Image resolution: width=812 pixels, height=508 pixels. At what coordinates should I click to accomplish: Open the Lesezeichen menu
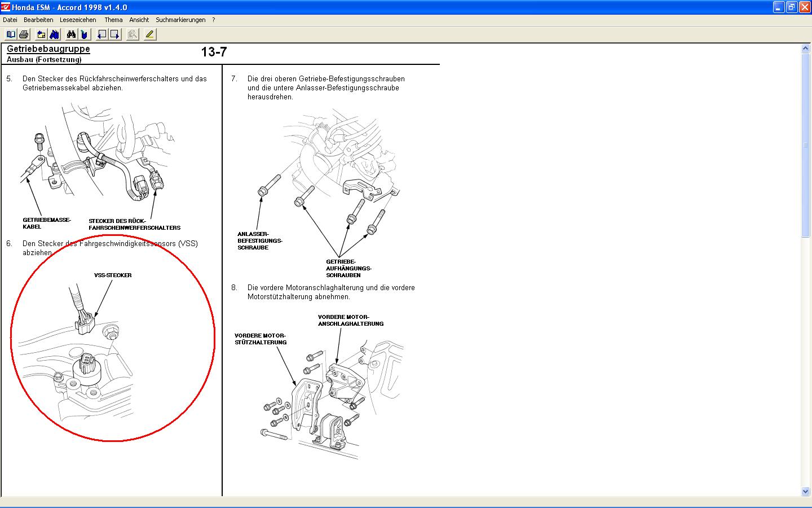coord(78,20)
